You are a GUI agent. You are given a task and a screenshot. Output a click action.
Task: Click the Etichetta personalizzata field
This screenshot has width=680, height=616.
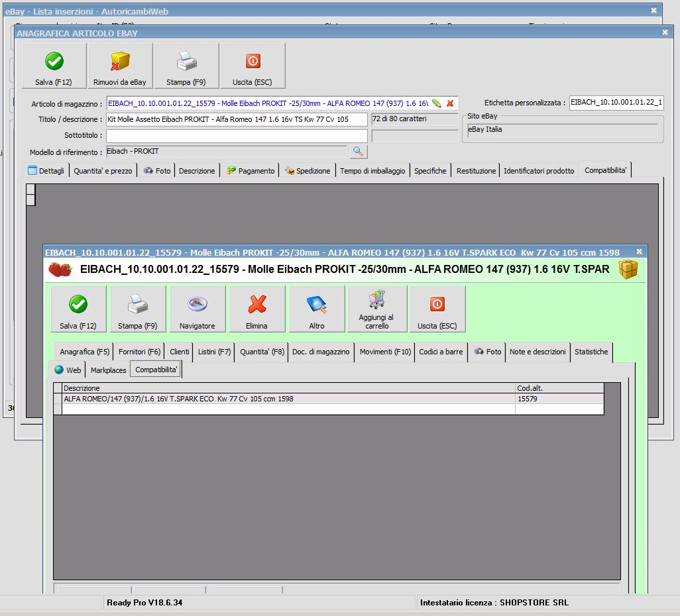point(616,102)
